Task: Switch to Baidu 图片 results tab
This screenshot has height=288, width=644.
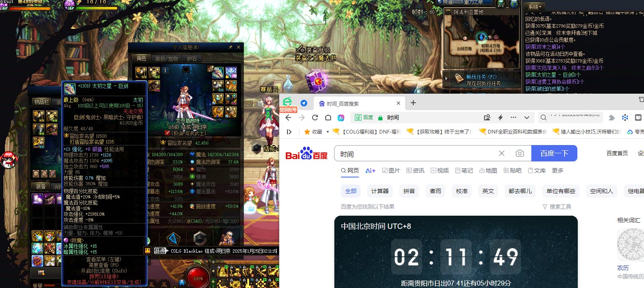Action: coord(391,170)
